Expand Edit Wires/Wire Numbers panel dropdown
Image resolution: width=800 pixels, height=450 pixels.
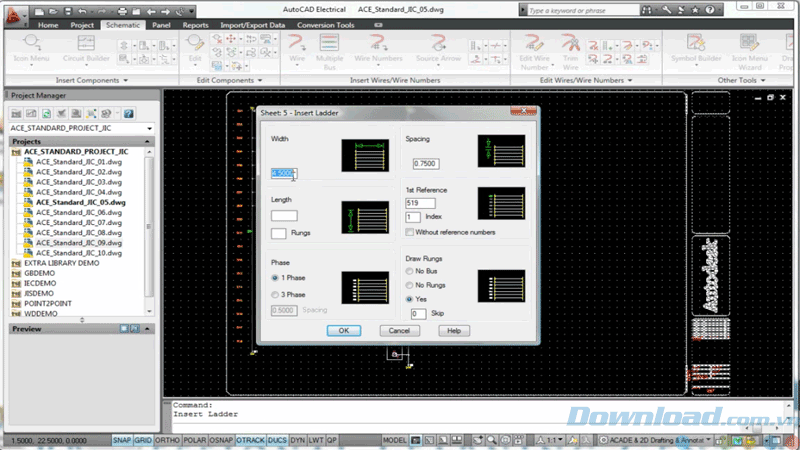(x=630, y=81)
